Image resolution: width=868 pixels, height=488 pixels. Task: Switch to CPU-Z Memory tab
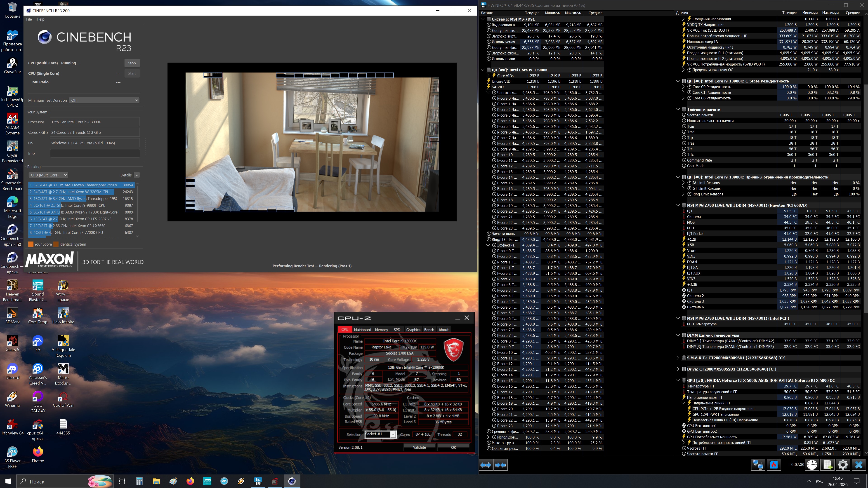[381, 330]
